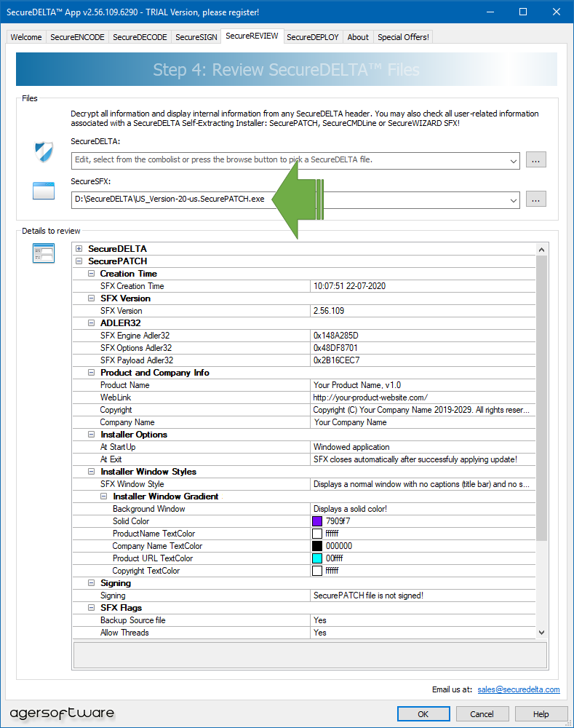
Task: Select the Copyright row label
Action: 116,410
